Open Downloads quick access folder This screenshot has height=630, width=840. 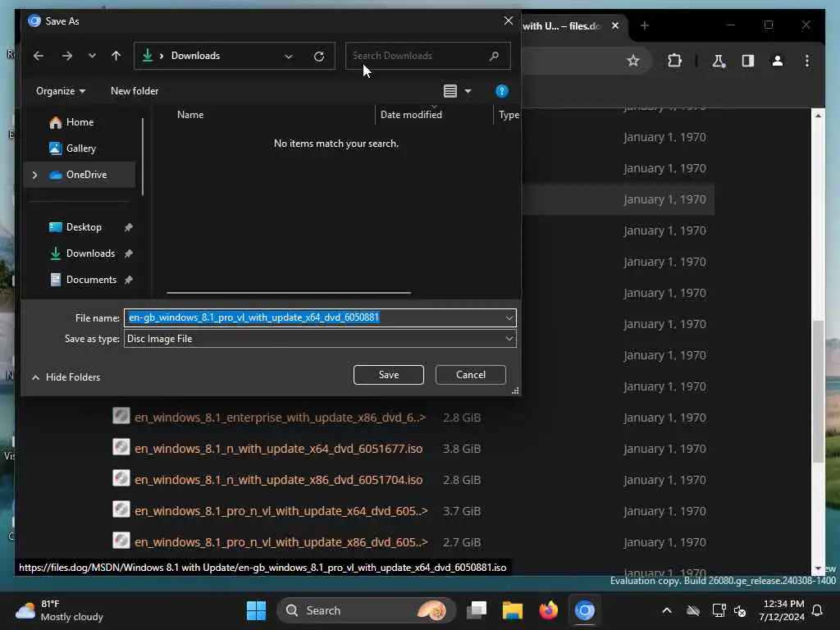click(x=90, y=253)
